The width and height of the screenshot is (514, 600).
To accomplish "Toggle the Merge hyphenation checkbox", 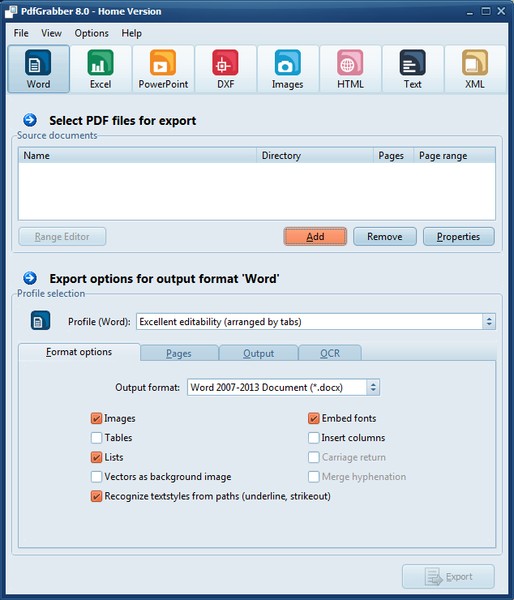I will [313, 477].
